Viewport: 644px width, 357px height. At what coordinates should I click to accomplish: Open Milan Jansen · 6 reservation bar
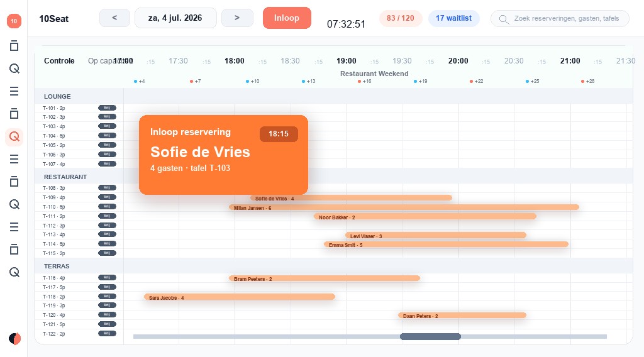point(404,207)
